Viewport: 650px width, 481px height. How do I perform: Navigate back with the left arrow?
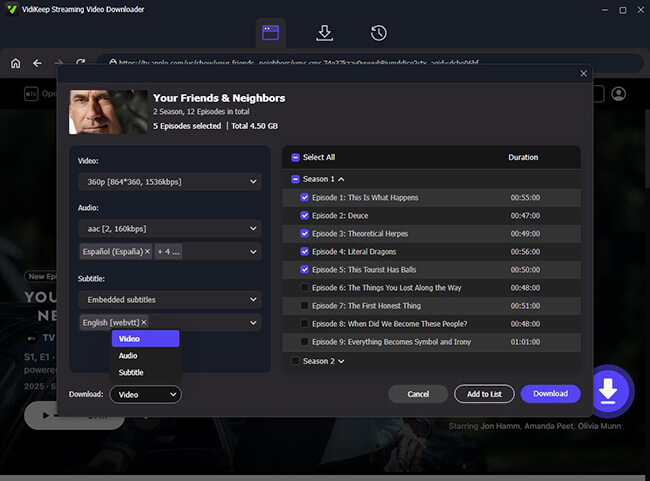37,63
